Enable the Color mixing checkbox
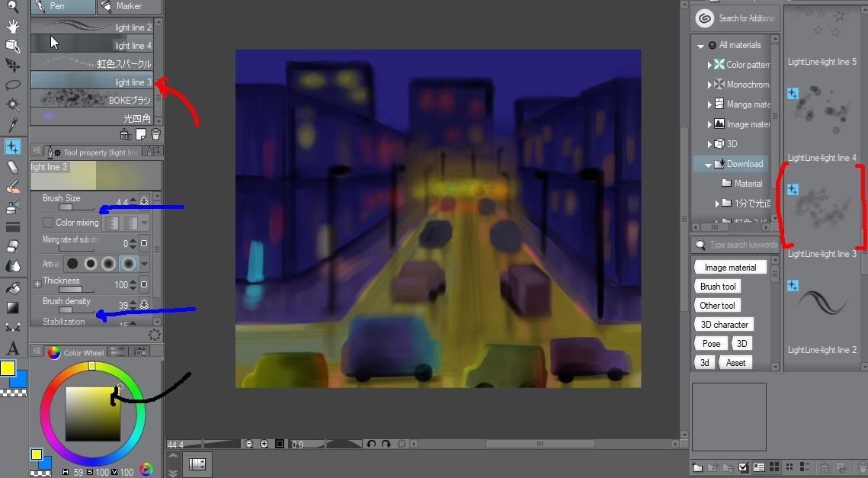 48,222
